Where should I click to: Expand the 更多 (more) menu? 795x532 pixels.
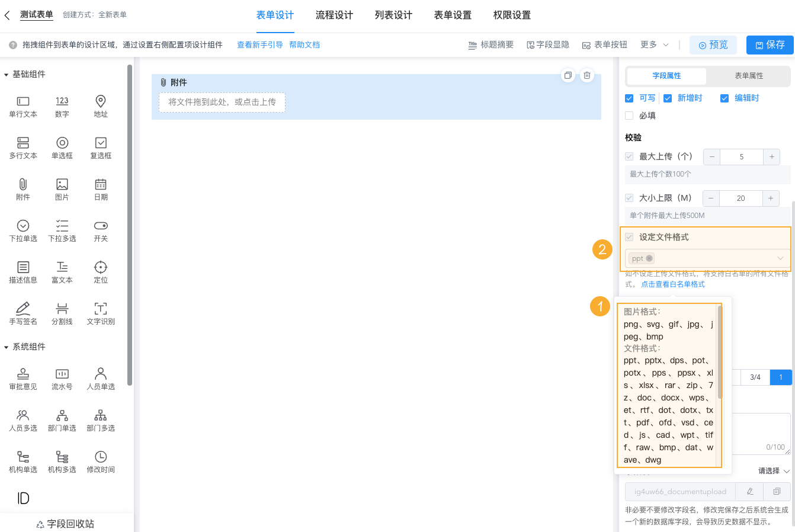pyautogui.click(x=652, y=44)
